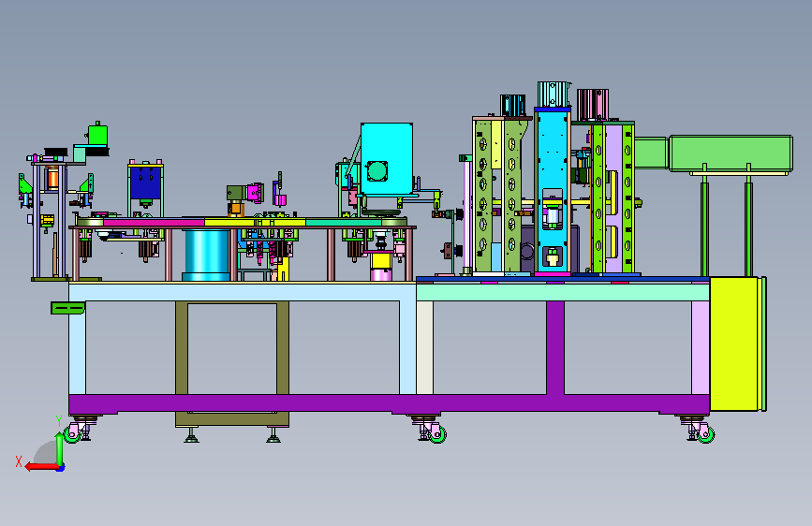Select the cream vertical post at the frame's center joint
This screenshot has width=812, height=526.
(425, 347)
